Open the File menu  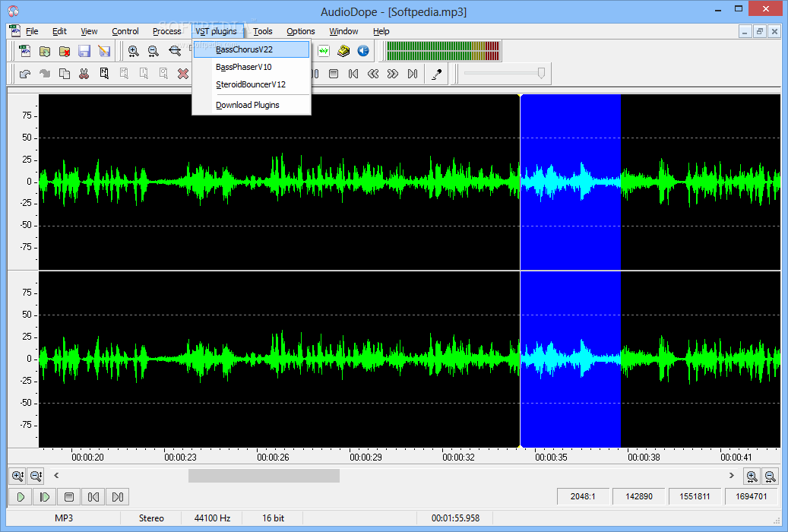click(32, 31)
